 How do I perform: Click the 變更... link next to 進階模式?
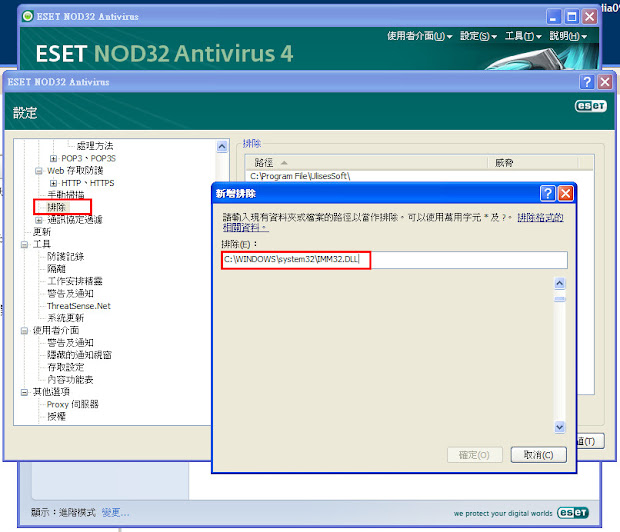(x=115, y=513)
